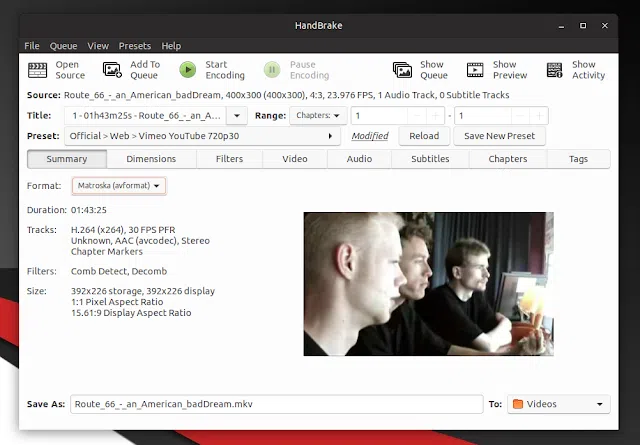Close the HandBrake window

click(605, 26)
